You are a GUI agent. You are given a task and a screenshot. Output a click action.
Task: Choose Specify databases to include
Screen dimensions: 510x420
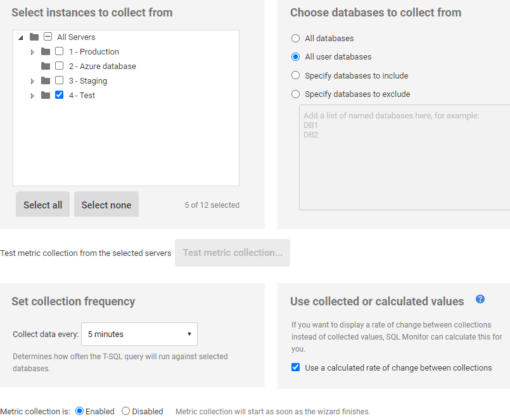295,75
